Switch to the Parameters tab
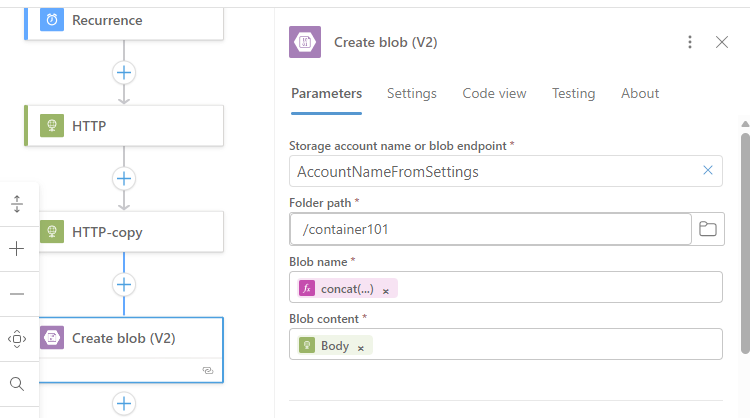Image resolution: width=750 pixels, height=418 pixels. coord(326,93)
